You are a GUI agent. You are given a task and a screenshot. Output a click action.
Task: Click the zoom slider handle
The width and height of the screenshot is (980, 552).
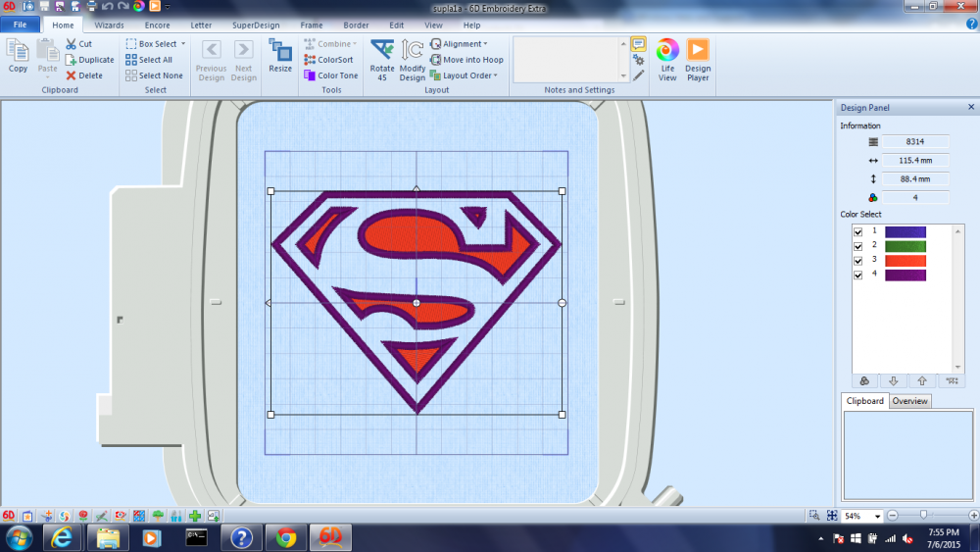(x=924, y=515)
